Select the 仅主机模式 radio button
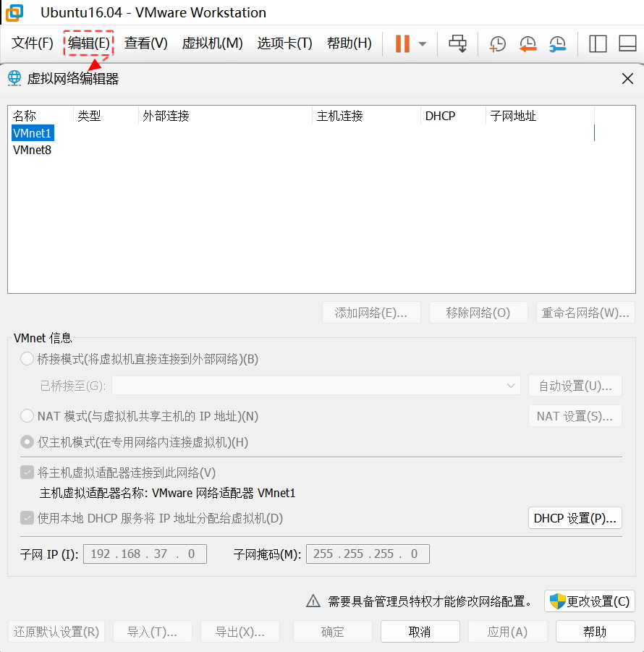This screenshot has height=652, width=644. click(27, 441)
